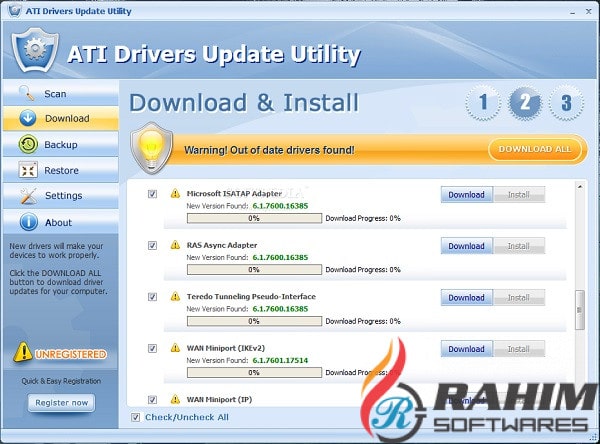Click the step 2 badge
The height and width of the screenshot is (444, 600).
525,103
